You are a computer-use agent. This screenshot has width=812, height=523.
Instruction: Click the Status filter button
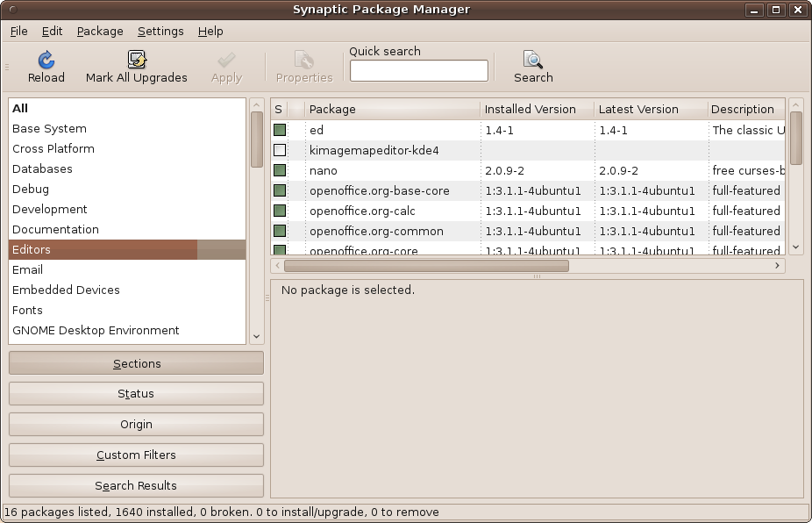click(x=136, y=394)
